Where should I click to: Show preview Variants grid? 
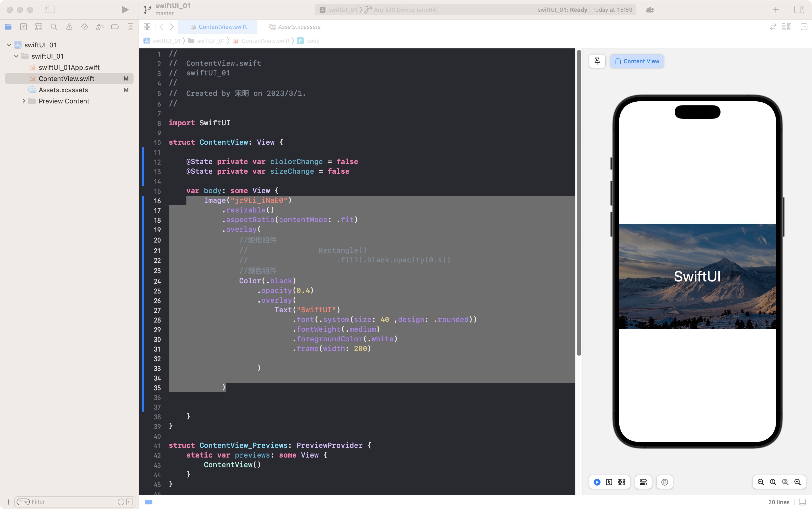(x=621, y=482)
